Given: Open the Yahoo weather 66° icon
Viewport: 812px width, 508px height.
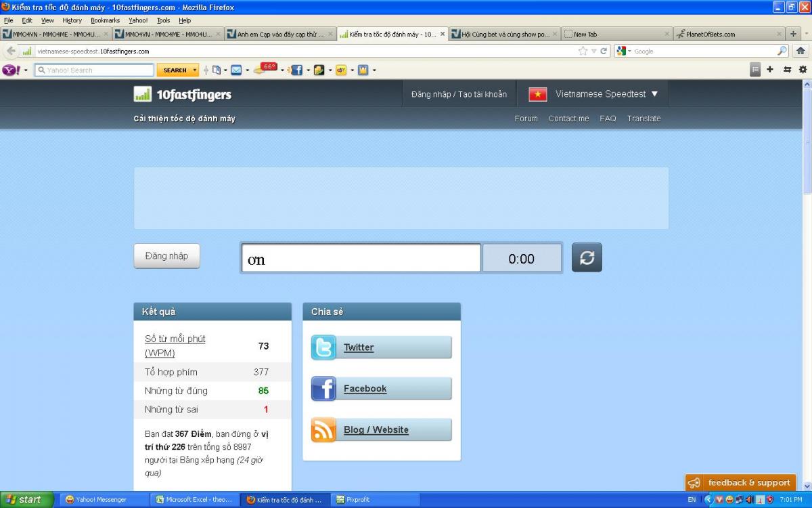Looking at the screenshot, I should (265, 69).
